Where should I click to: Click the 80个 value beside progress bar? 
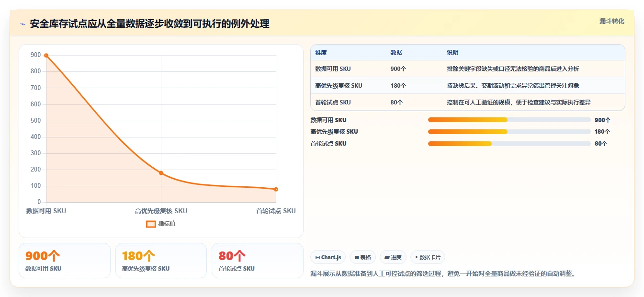(x=601, y=144)
